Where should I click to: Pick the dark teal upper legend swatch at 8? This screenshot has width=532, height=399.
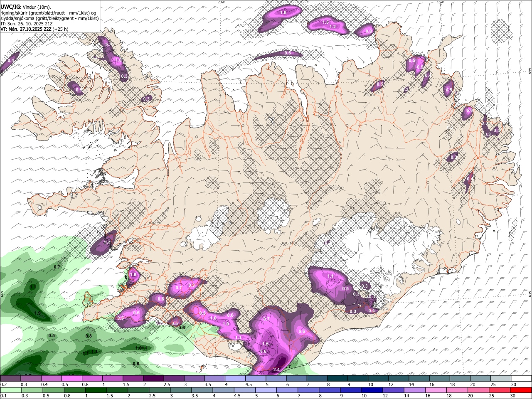[337, 379]
